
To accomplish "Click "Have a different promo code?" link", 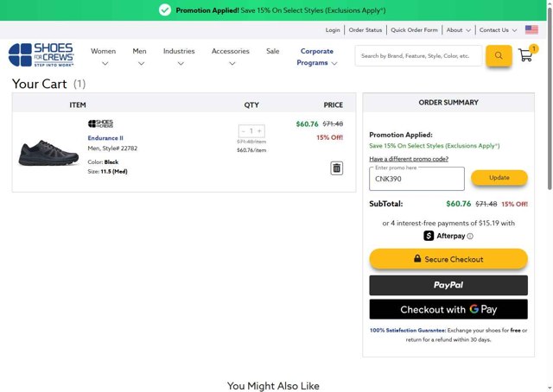I will 409,159.
